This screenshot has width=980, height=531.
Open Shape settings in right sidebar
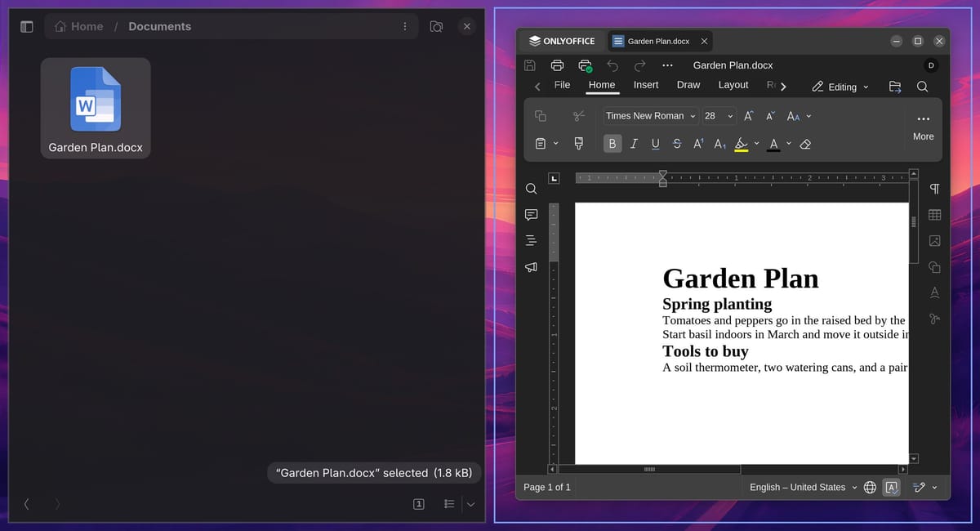[935, 267]
